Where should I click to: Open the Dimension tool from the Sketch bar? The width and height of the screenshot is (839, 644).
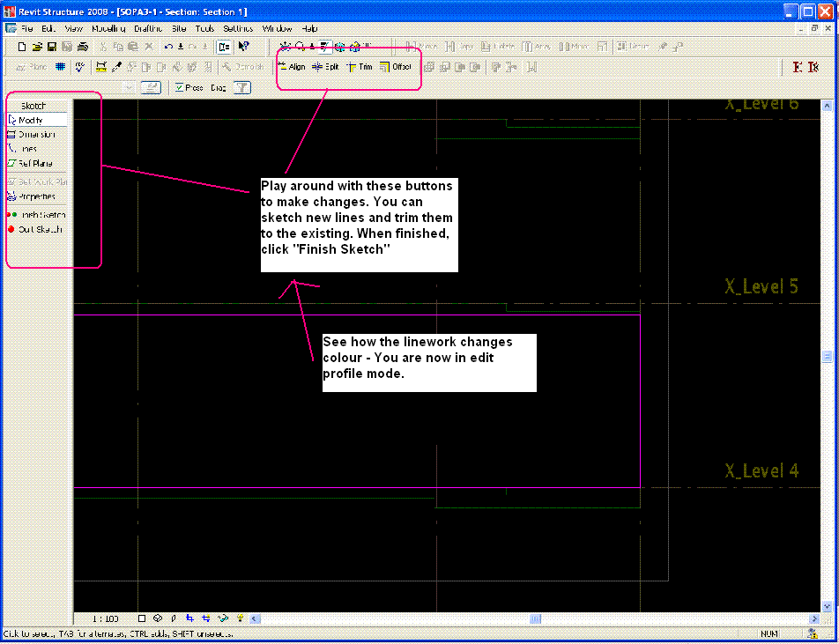[x=37, y=134]
